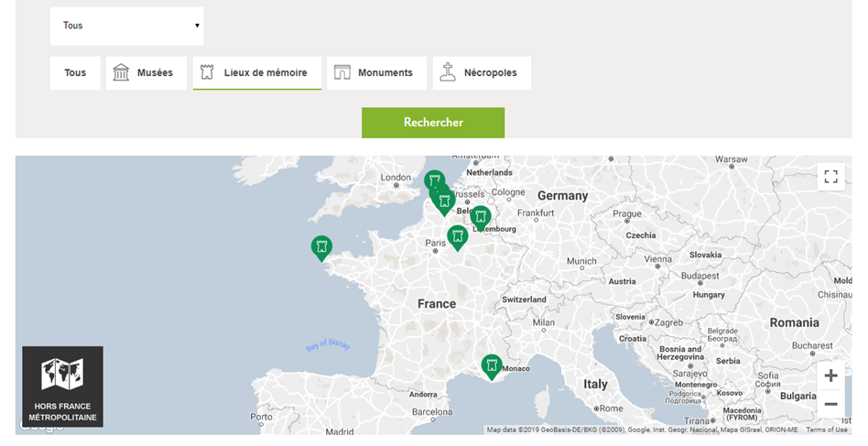868x446 pixels.
Task: Click the map marker near Monaco
Action: pos(491,366)
